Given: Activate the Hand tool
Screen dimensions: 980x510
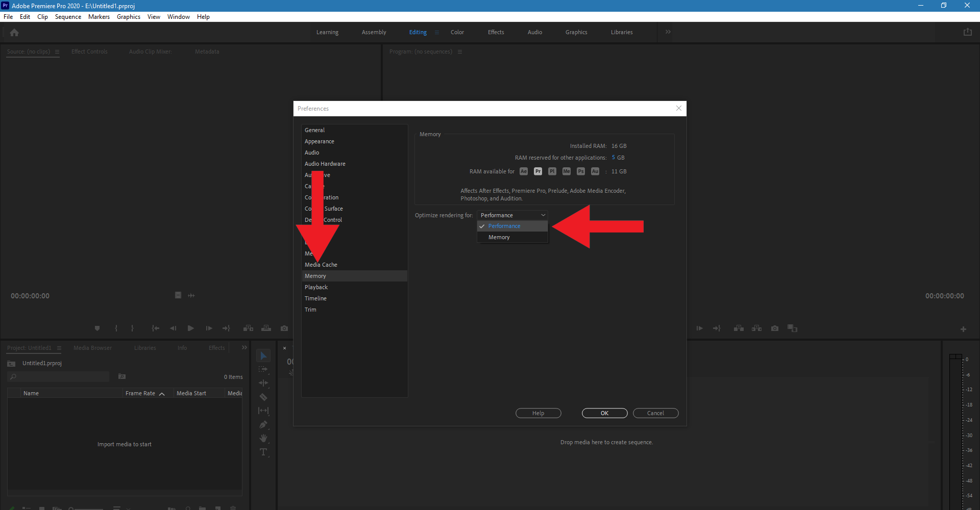Looking at the screenshot, I should pos(263,438).
